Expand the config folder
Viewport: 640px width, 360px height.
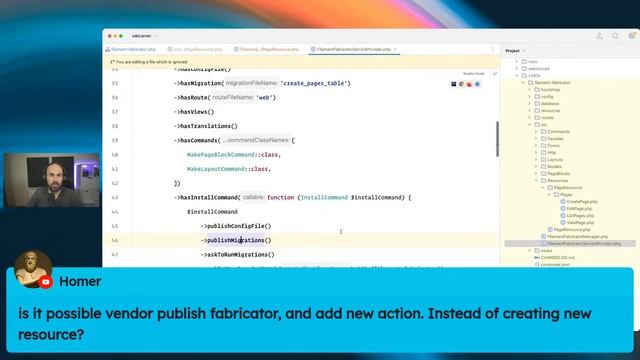(530, 97)
